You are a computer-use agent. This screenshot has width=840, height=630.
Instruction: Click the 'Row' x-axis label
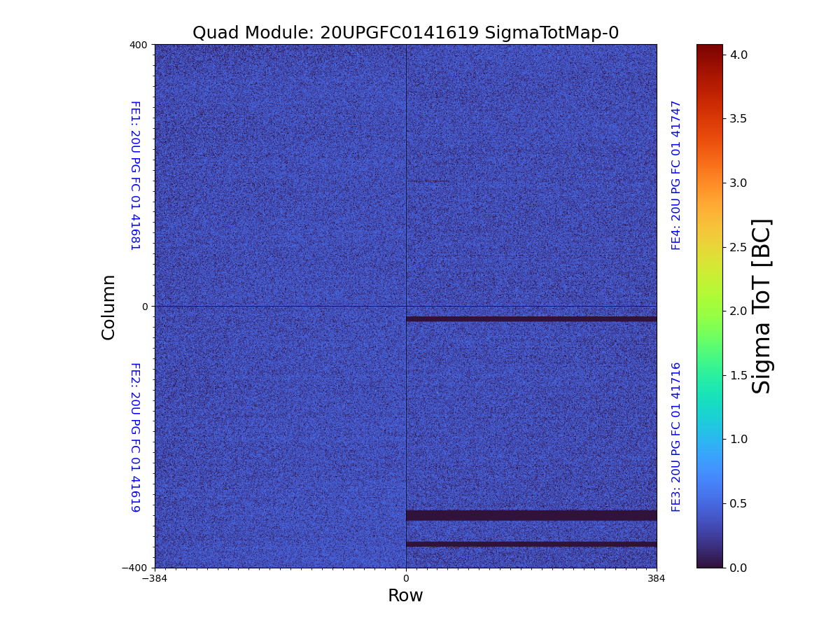pyautogui.click(x=405, y=596)
